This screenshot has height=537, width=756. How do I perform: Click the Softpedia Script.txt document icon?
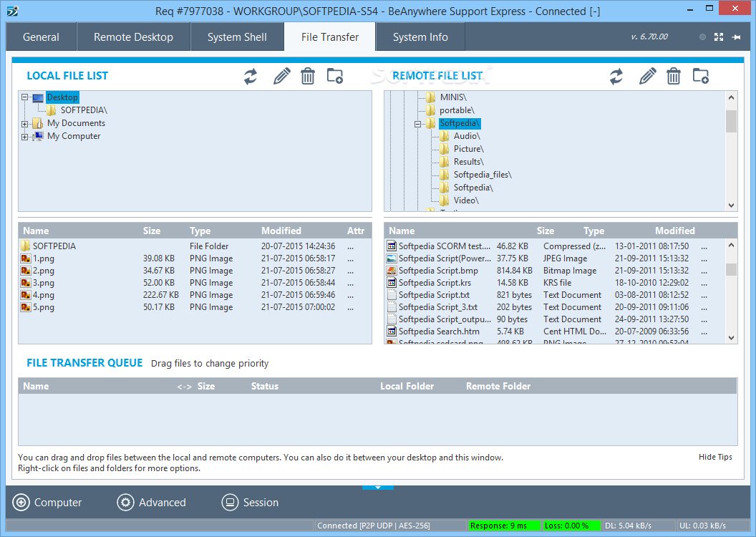(392, 295)
